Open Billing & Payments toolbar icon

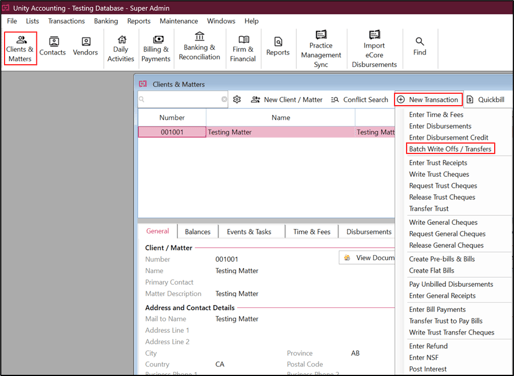(x=156, y=49)
